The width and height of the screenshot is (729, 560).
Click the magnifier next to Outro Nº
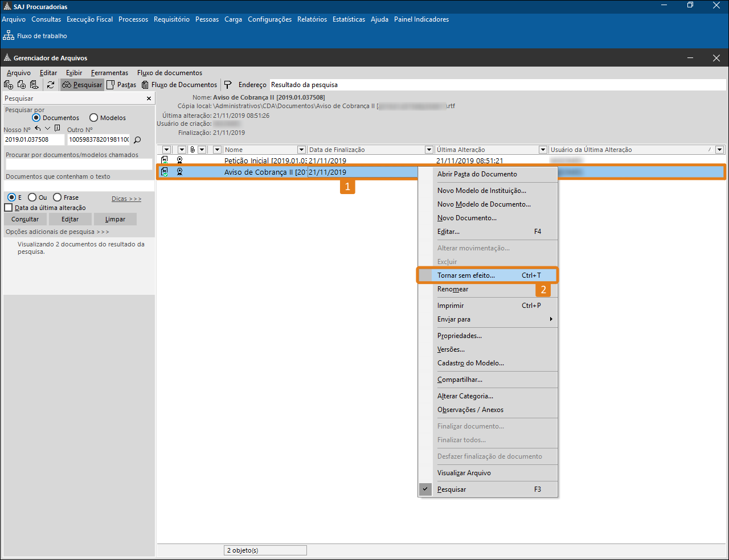click(x=137, y=139)
